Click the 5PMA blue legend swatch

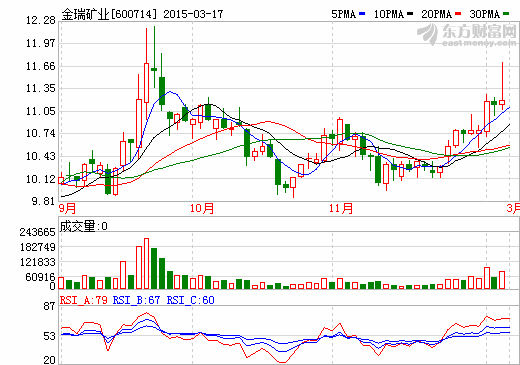[x=362, y=14]
